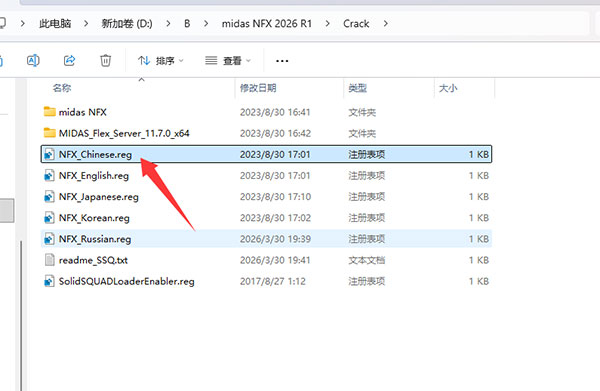600x391 pixels.
Task: Click the Crack breadcrumb
Action: [356, 24]
